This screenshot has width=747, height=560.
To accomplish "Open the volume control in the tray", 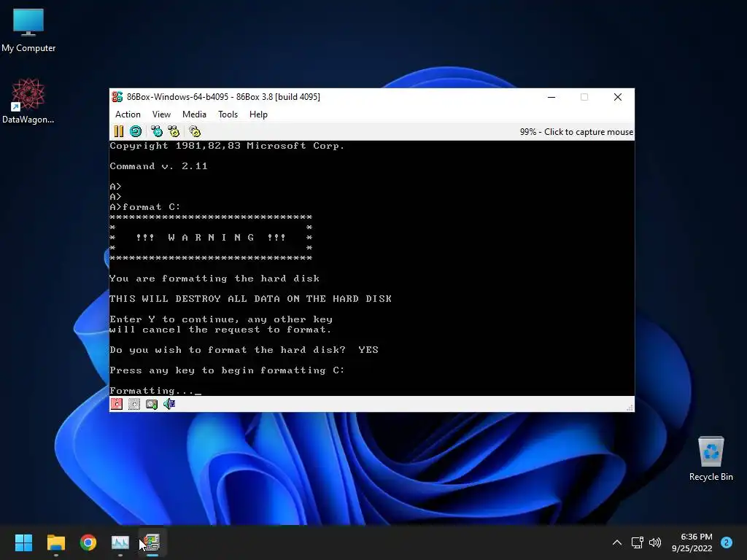I will (x=655, y=542).
